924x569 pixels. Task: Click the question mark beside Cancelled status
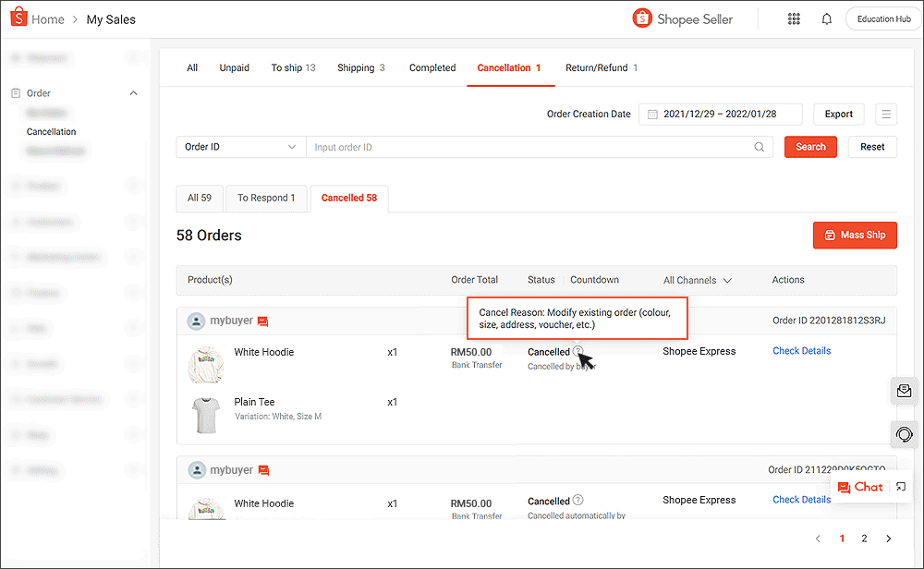[578, 352]
